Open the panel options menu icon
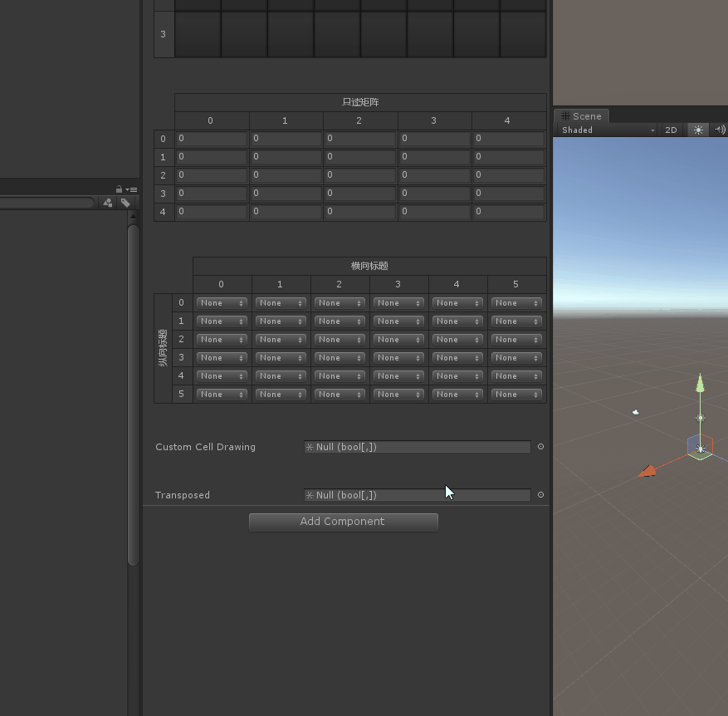This screenshot has width=728, height=716. click(x=132, y=189)
